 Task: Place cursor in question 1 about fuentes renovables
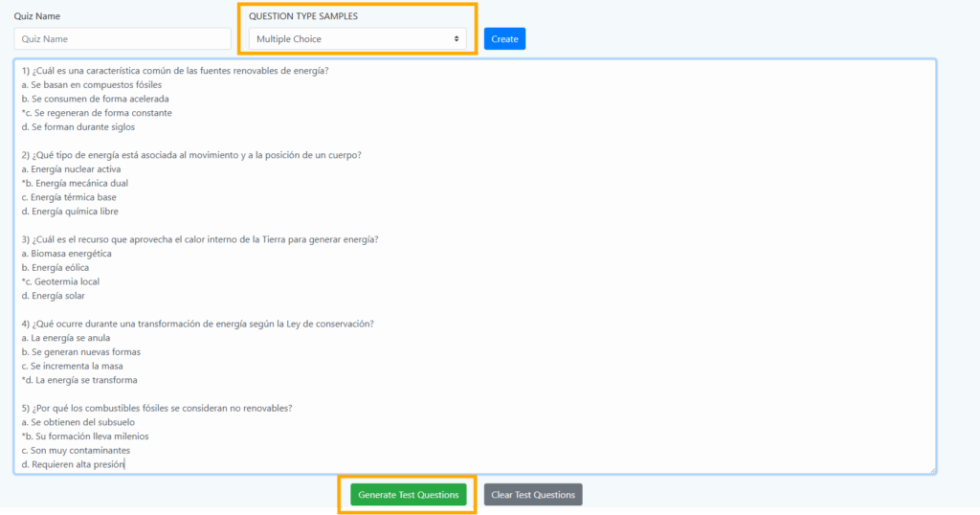click(181, 71)
